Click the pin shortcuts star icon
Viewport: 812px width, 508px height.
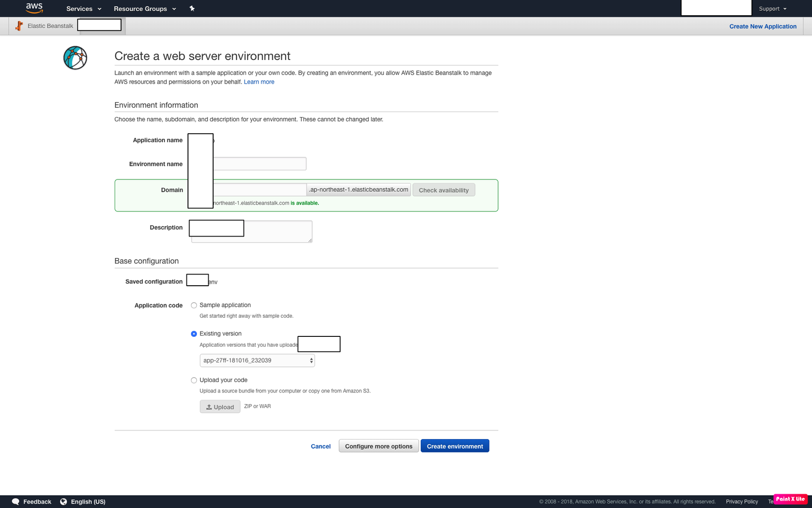[x=192, y=8]
